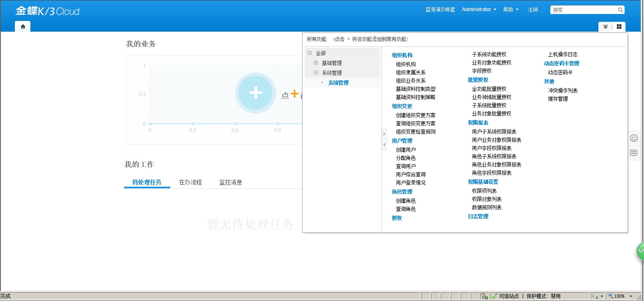Open 权限对象列表
Image resolution: width=644 pixels, height=301 pixels.
[487, 199]
